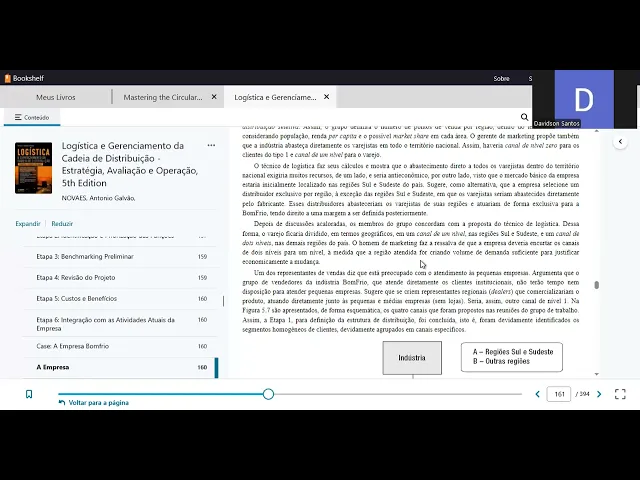This screenshot has width=640, height=480.
Task: Click the search magnifier icon
Action: (524, 117)
